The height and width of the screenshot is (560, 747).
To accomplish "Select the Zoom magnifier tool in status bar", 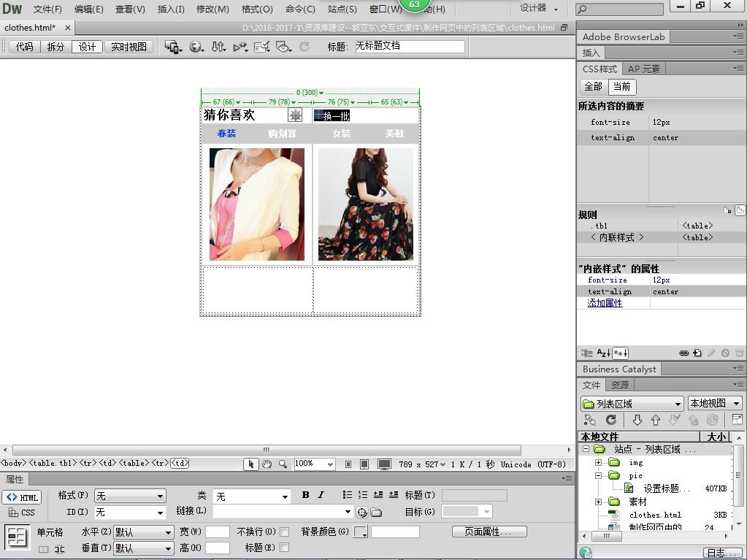I will pos(282,464).
